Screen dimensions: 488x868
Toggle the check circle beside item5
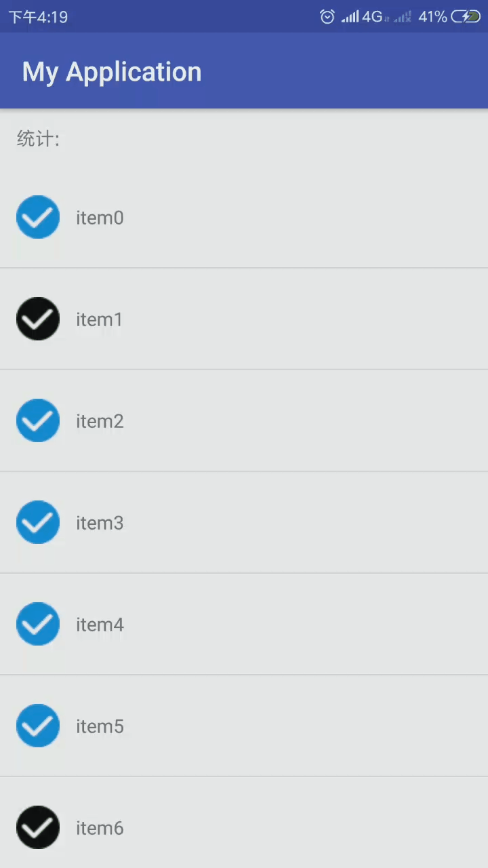(38, 726)
